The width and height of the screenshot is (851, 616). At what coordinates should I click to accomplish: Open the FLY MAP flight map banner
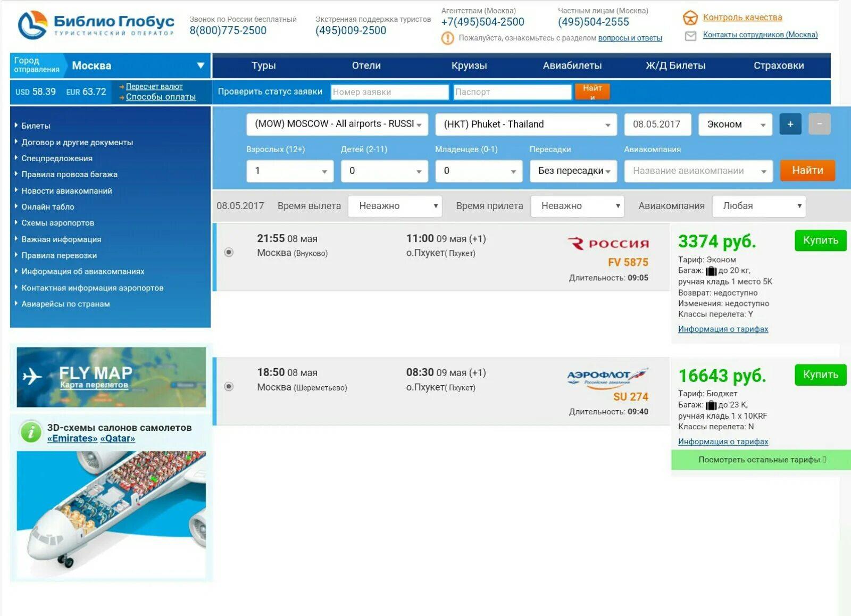(111, 377)
